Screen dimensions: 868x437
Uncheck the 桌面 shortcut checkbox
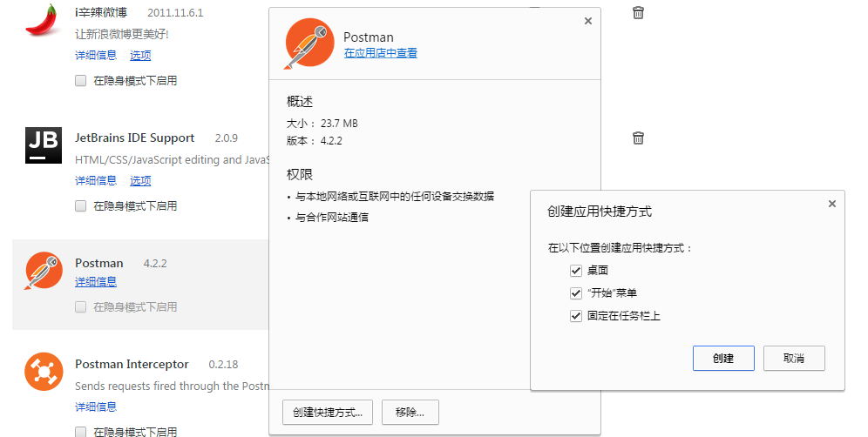point(575,271)
